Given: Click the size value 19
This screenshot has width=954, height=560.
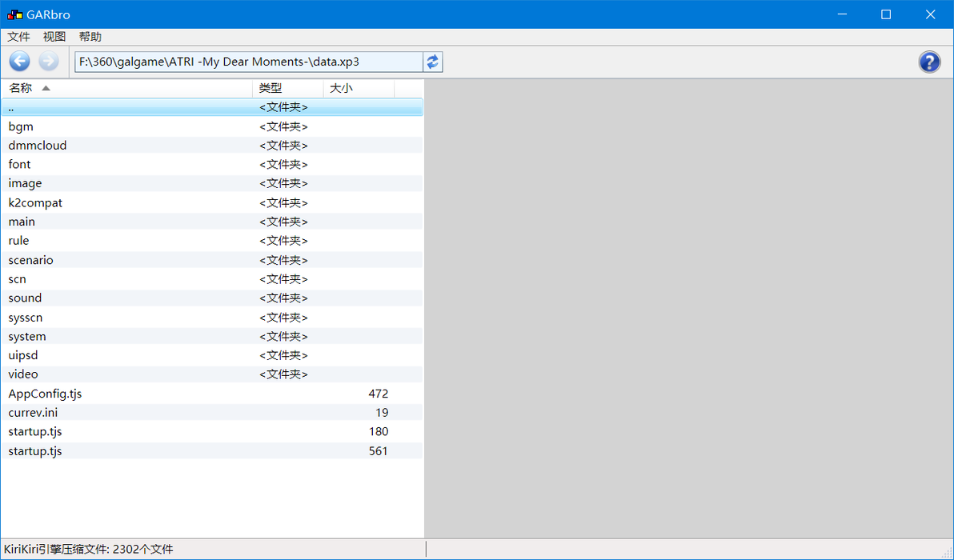Looking at the screenshot, I should tap(382, 412).
